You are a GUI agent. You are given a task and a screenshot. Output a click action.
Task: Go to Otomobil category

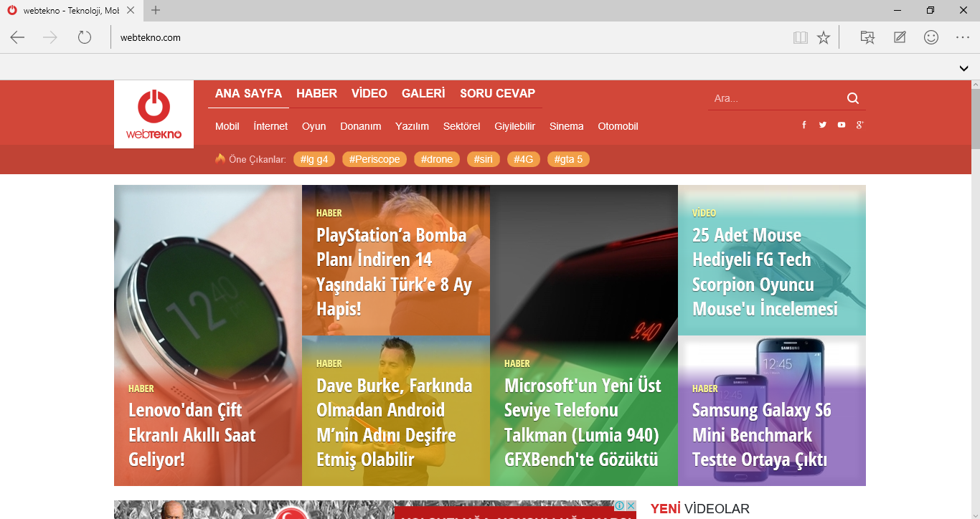click(618, 126)
